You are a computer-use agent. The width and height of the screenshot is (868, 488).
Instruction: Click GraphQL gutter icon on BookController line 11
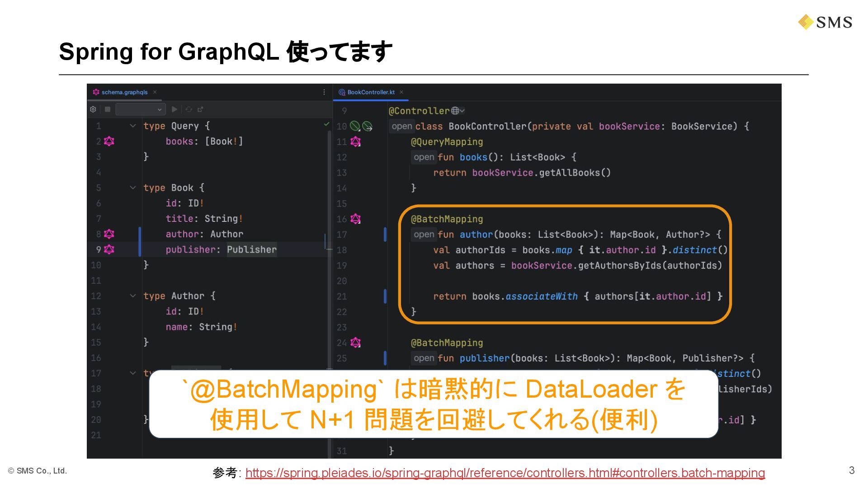(x=356, y=142)
